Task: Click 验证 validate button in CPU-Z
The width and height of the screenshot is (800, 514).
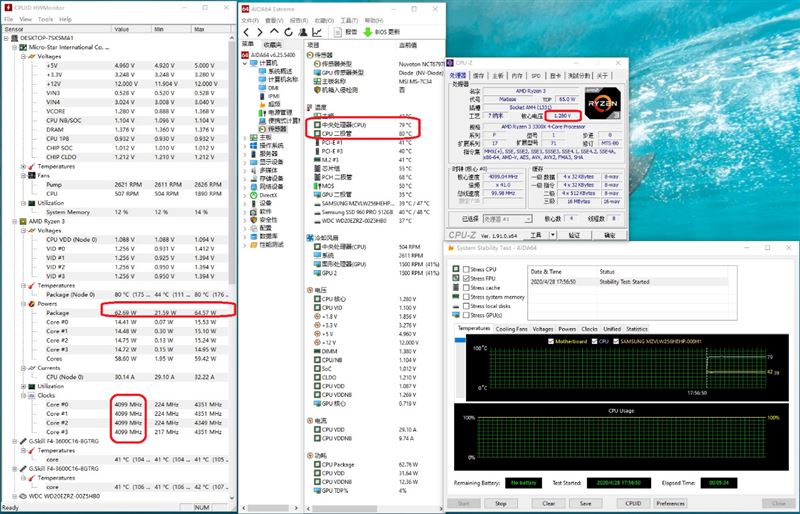Action: tap(574, 235)
